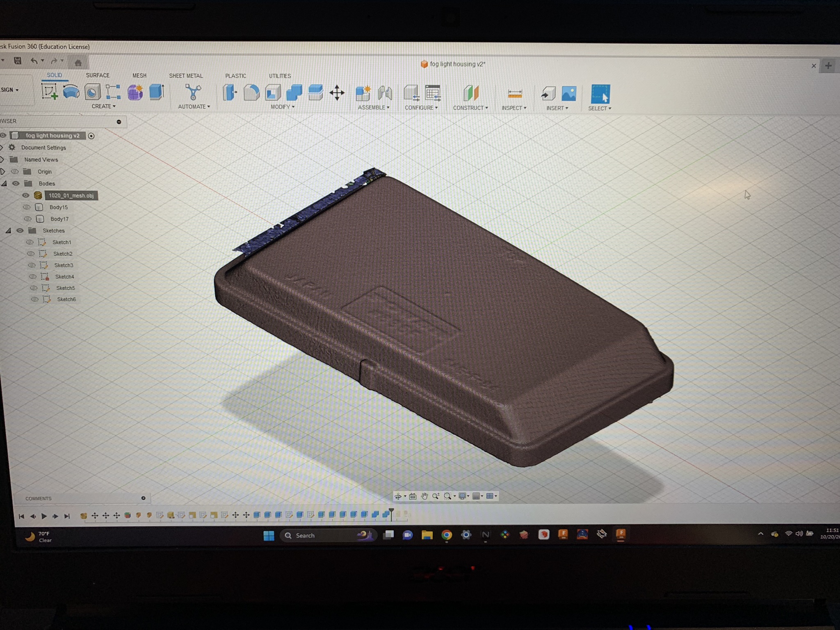
Task: Open the Change Parameters table icon
Action: point(433,94)
